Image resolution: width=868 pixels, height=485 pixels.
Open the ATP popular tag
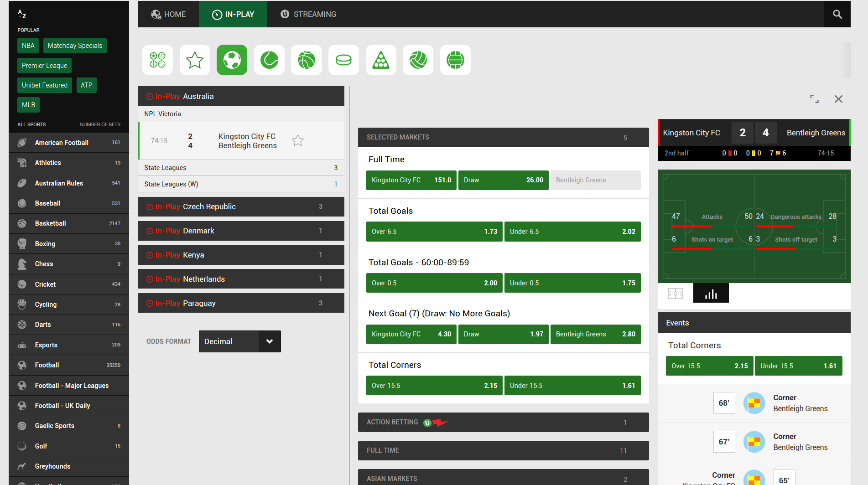pos(87,85)
